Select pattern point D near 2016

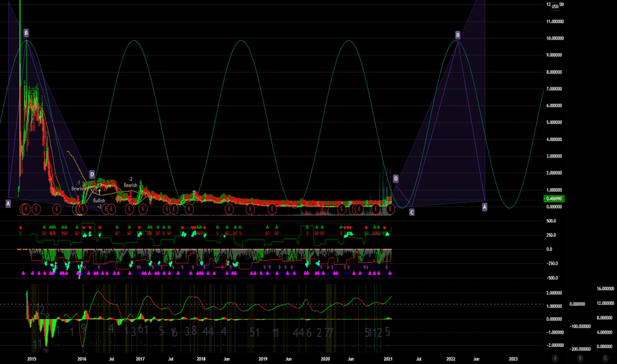click(x=91, y=174)
